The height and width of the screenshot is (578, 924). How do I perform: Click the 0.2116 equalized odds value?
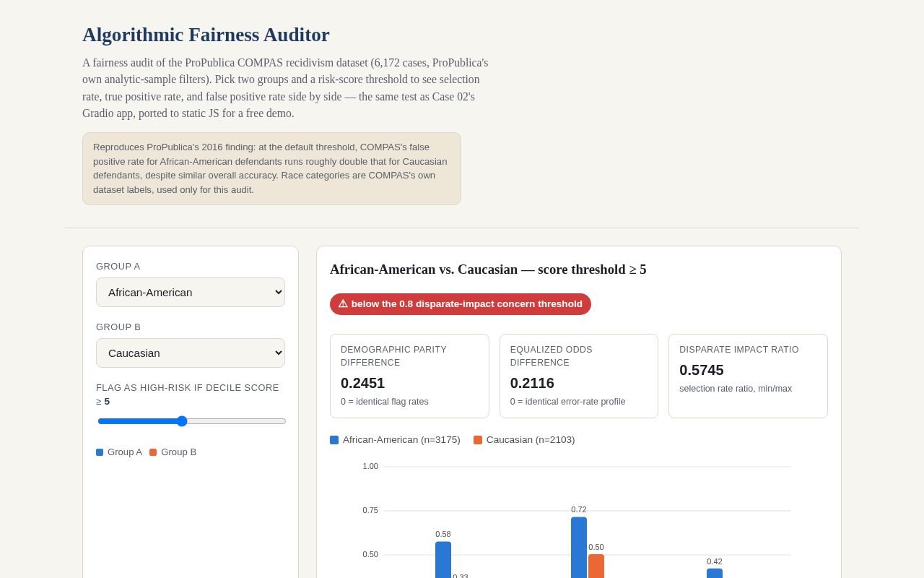(x=532, y=383)
